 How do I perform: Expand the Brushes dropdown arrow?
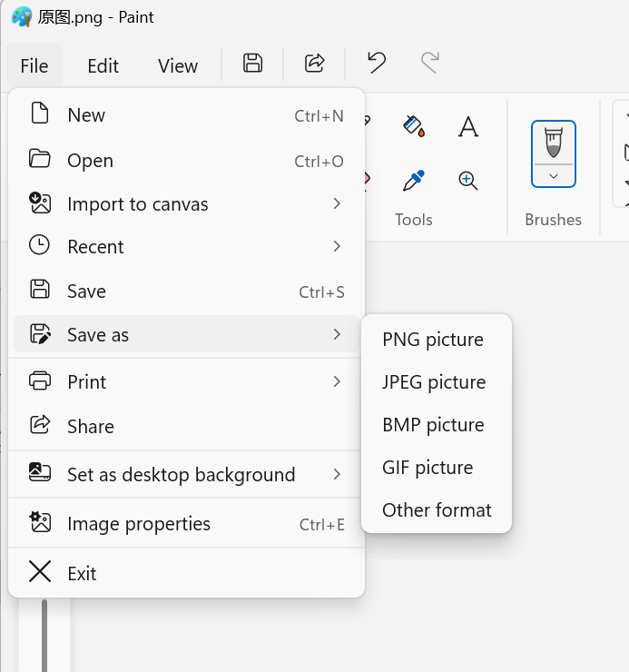[x=553, y=175]
